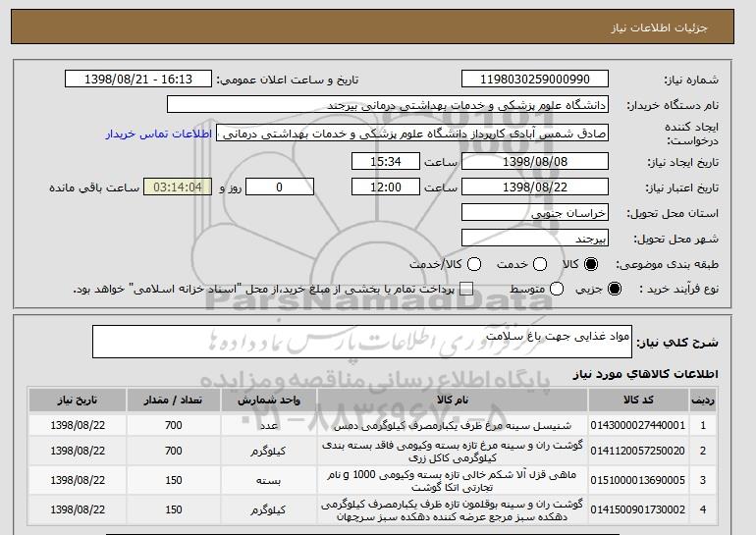The height and width of the screenshot is (535, 756).
Task: Click the delivery city field بیرجند
Action: (535, 239)
